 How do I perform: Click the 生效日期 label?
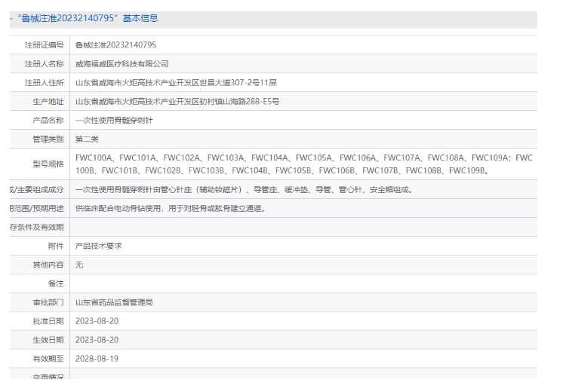(48, 340)
